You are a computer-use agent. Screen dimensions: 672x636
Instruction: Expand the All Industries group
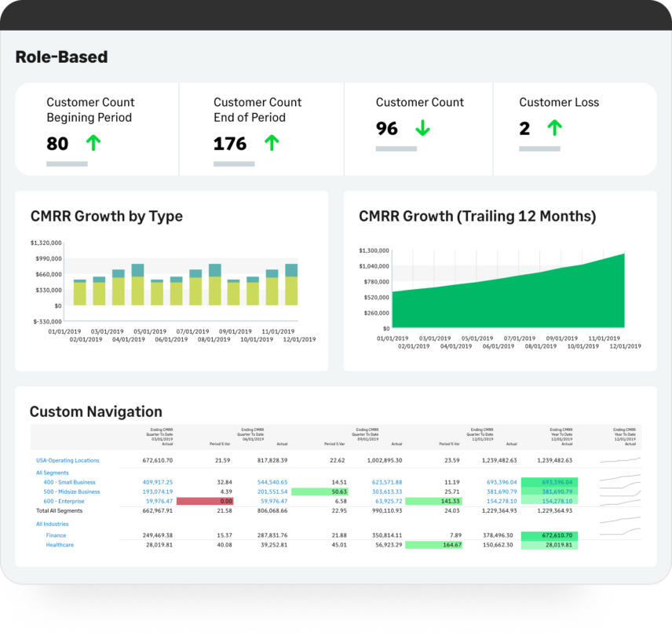[x=53, y=524]
